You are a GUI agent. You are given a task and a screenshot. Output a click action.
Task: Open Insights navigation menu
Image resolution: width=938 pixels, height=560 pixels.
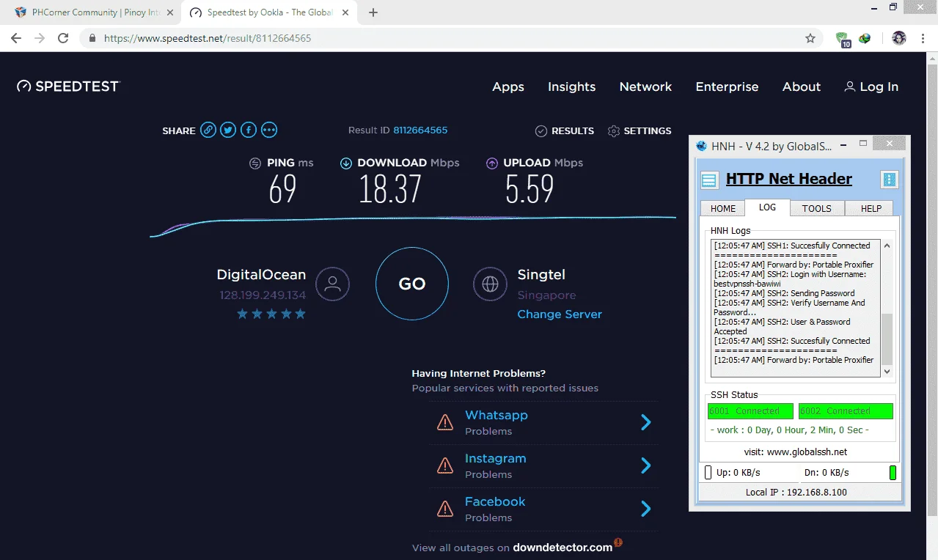click(572, 86)
